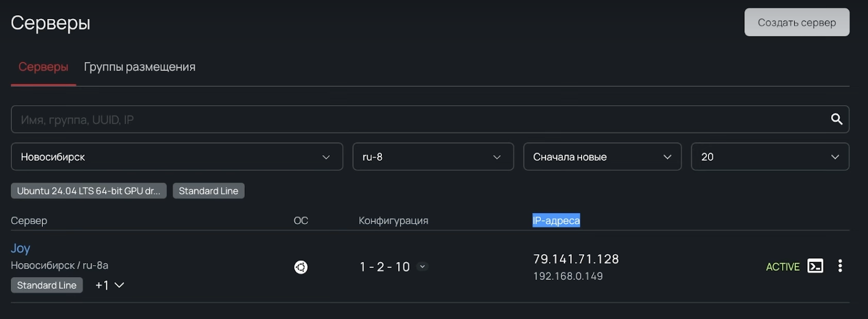The width and height of the screenshot is (868, 319).
Task: Open the Новосибирск region dropdown
Action: point(177,157)
